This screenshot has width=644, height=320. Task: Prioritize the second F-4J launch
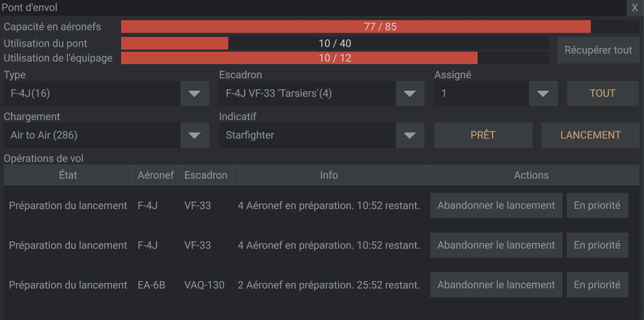click(x=597, y=246)
